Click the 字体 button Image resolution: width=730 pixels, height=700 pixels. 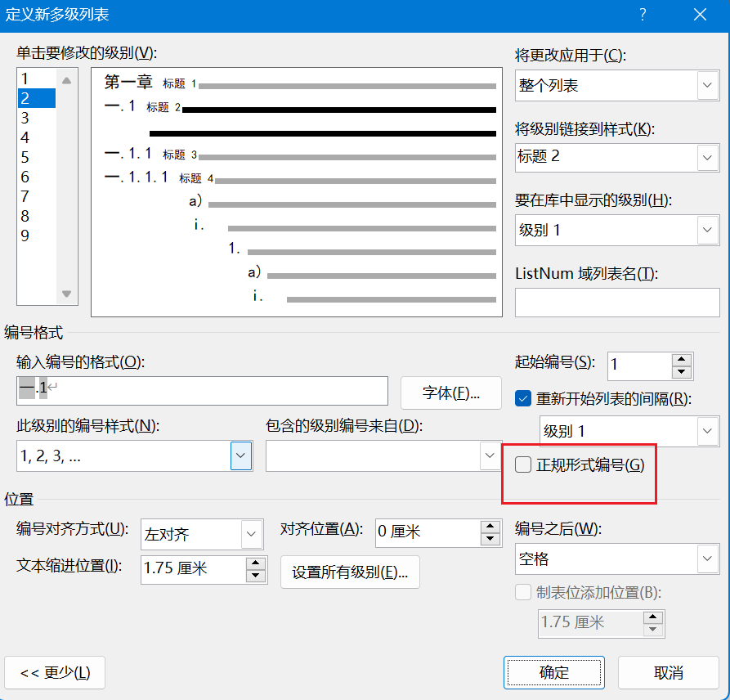tap(450, 393)
